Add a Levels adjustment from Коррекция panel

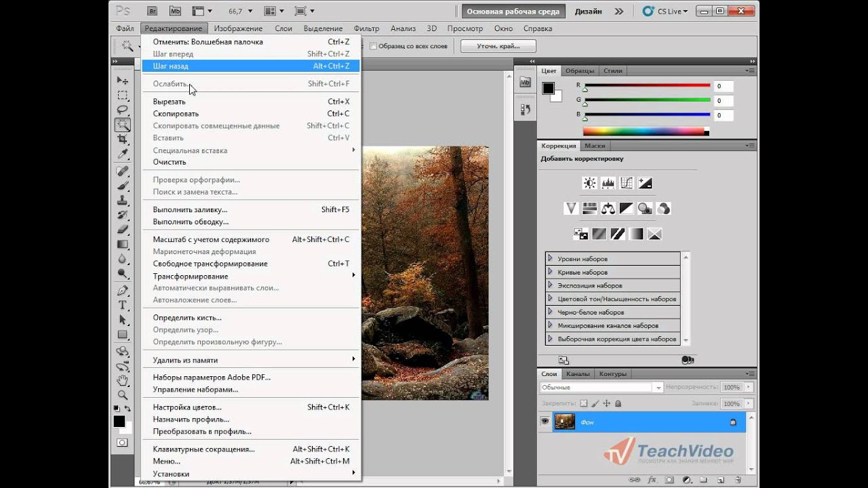pos(608,183)
